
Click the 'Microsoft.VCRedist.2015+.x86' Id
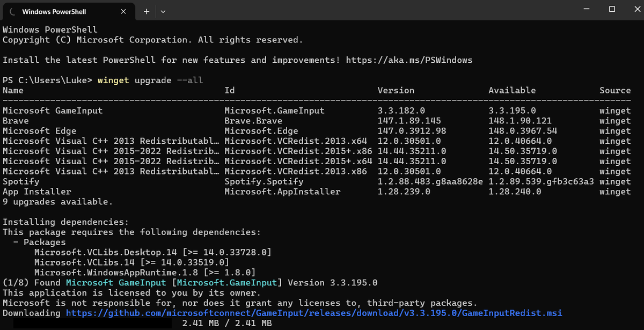(x=298, y=152)
